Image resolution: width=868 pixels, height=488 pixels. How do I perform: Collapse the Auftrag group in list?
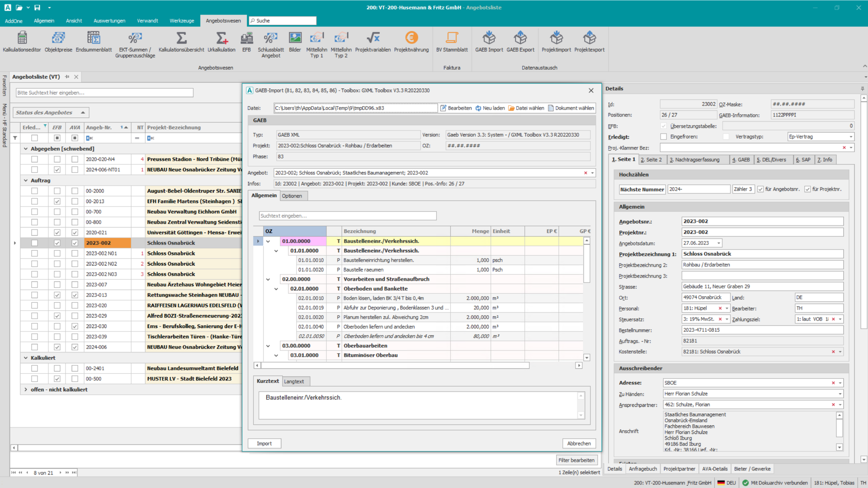tap(26, 180)
